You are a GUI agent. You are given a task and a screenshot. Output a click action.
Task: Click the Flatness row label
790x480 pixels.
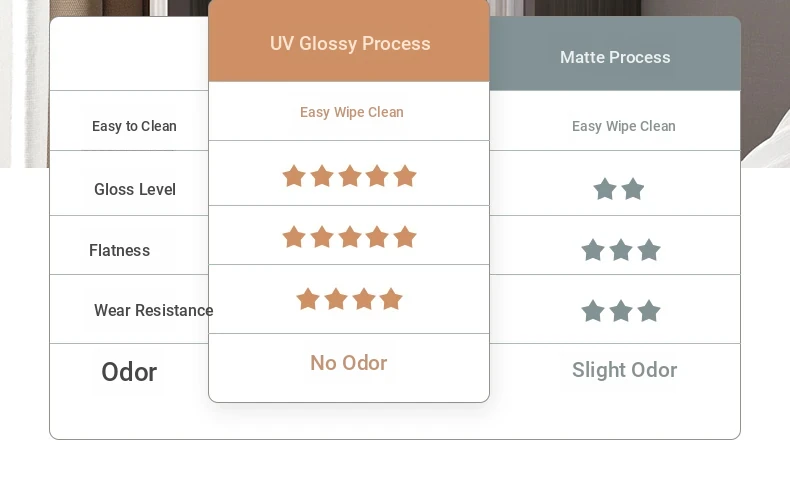(x=119, y=250)
